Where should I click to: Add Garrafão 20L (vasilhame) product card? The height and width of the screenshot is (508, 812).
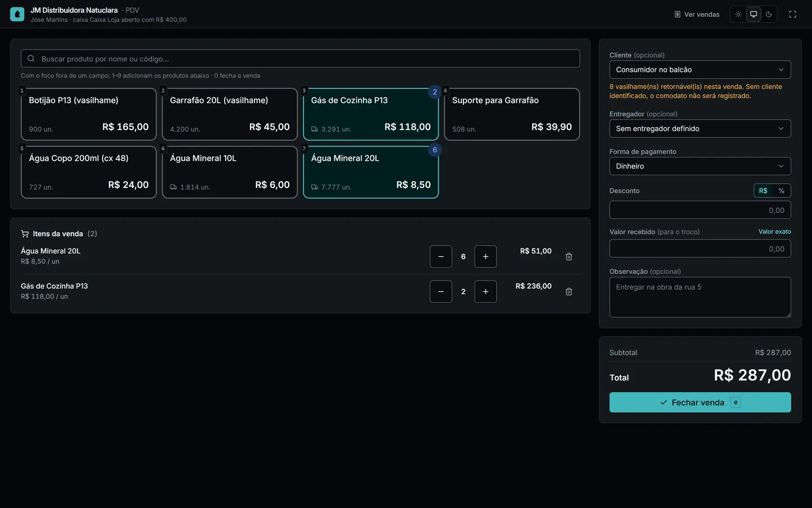coord(230,114)
